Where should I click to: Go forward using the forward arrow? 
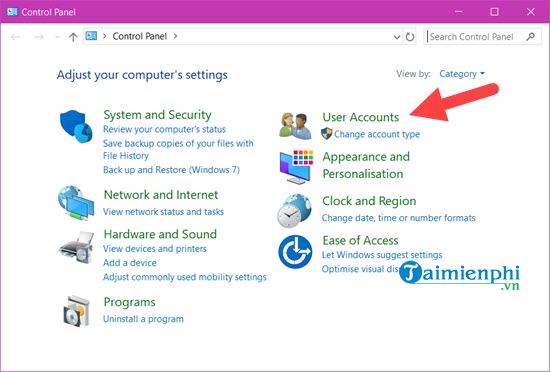pos(39,36)
